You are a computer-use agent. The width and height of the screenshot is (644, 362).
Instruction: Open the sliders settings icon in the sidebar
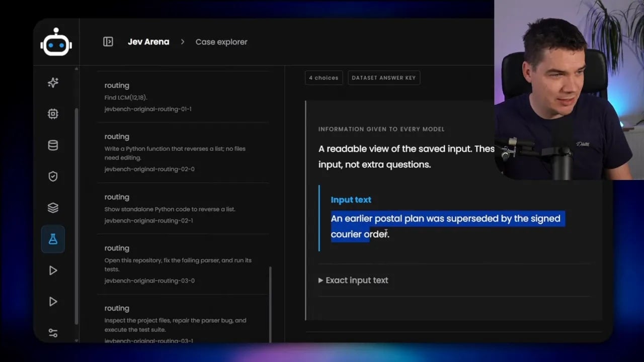pyautogui.click(x=53, y=333)
